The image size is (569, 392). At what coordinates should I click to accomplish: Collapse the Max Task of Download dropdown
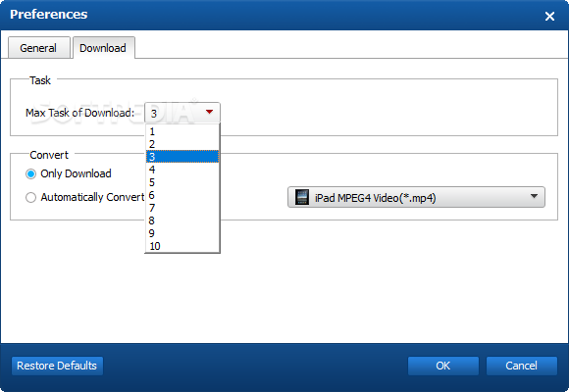(x=182, y=113)
